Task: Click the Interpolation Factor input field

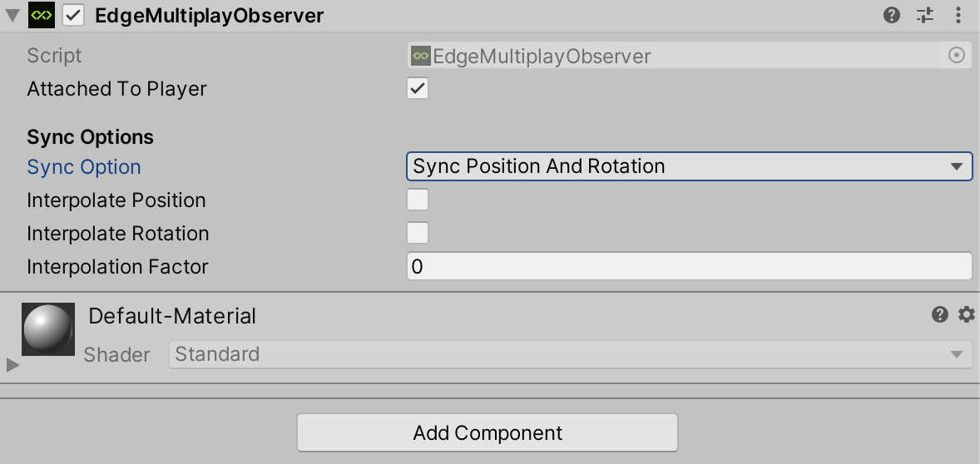Action: (690, 267)
